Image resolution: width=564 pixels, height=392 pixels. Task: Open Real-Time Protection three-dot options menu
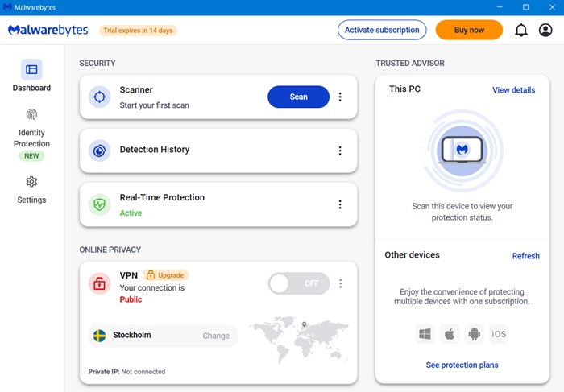click(x=340, y=204)
